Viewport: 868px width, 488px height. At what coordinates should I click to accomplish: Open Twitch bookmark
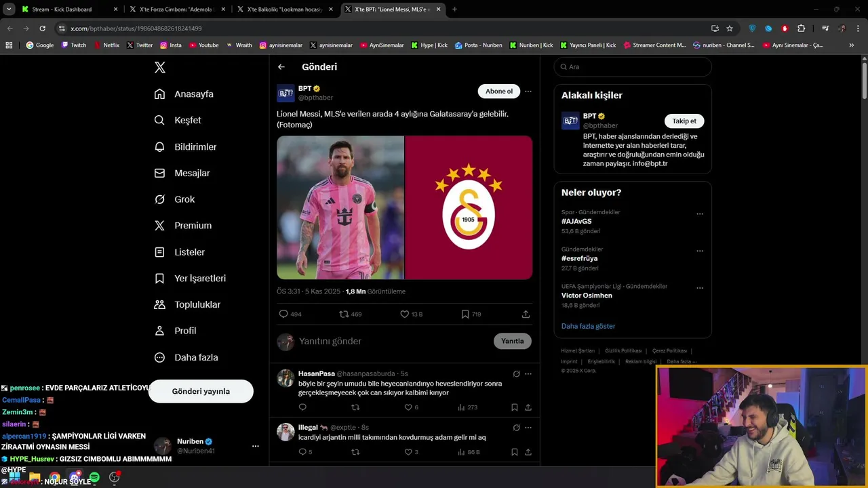coord(73,45)
